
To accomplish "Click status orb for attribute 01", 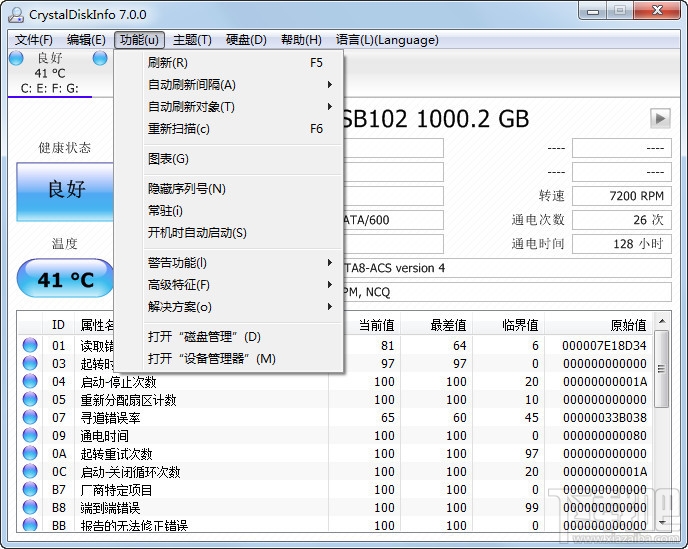I will click(30, 345).
